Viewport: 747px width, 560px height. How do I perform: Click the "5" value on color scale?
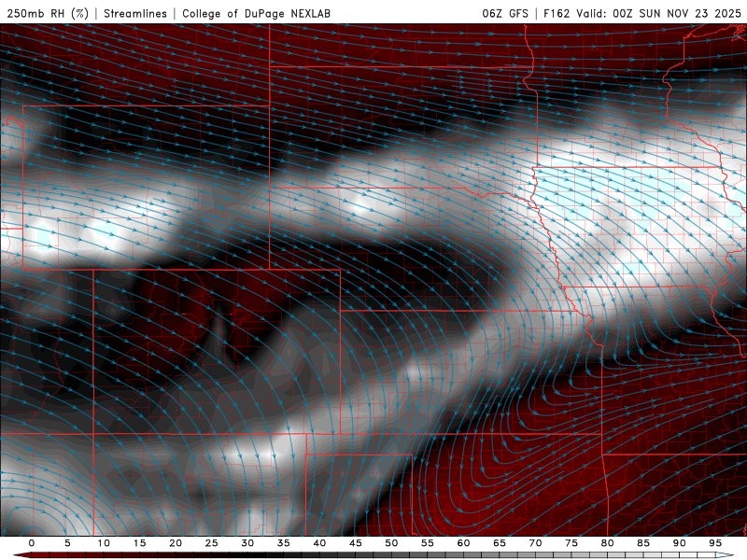click(x=67, y=543)
